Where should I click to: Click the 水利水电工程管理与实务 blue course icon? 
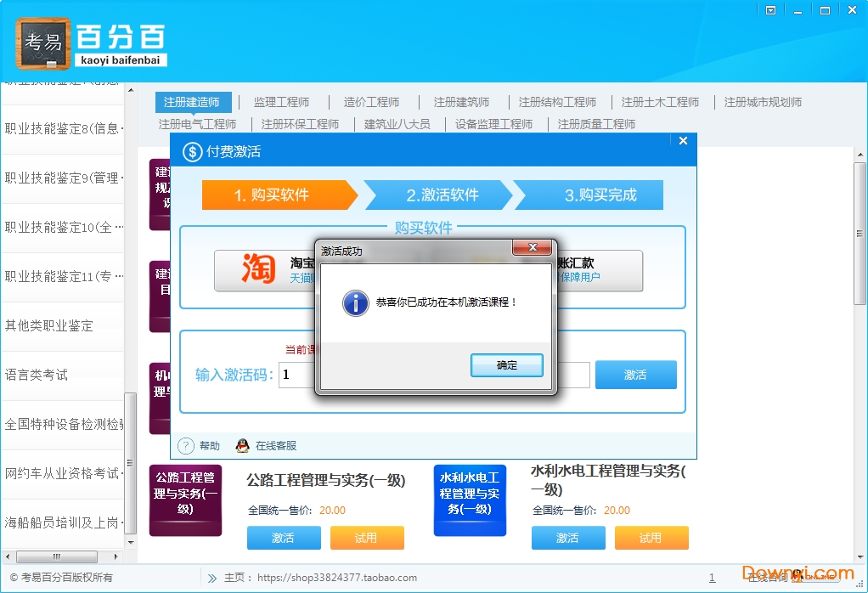tap(470, 500)
